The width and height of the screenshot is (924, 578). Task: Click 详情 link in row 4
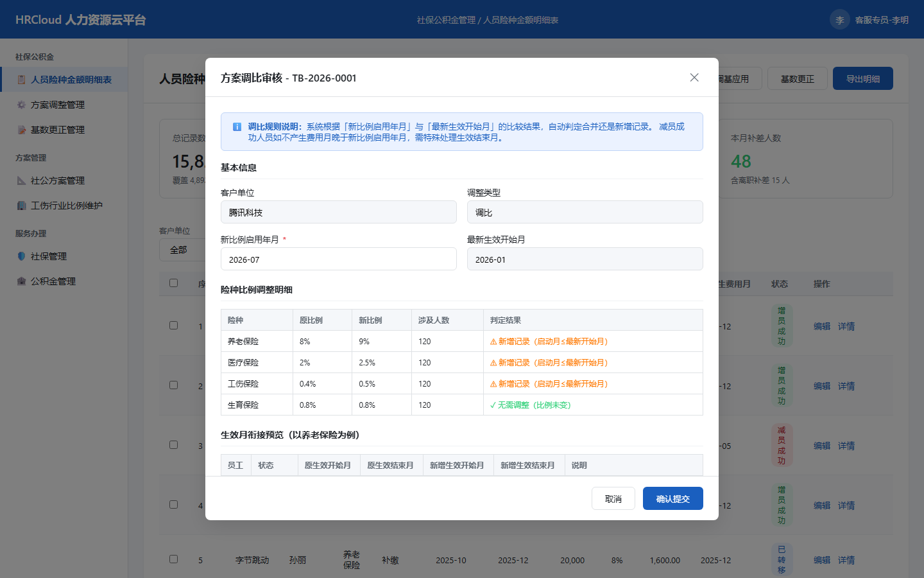(x=846, y=505)
